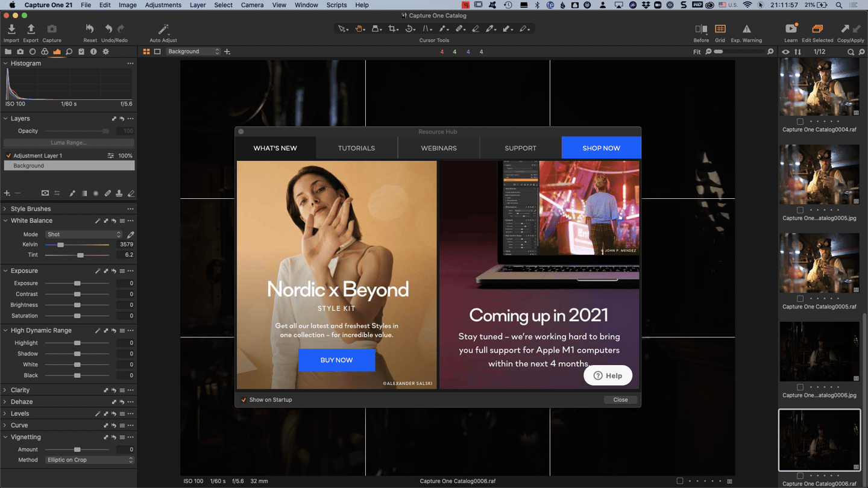Screen dimensions: 868x488
Task: Open the Adjustments menu
Action: pyautogui.click(x=163, y=5)
